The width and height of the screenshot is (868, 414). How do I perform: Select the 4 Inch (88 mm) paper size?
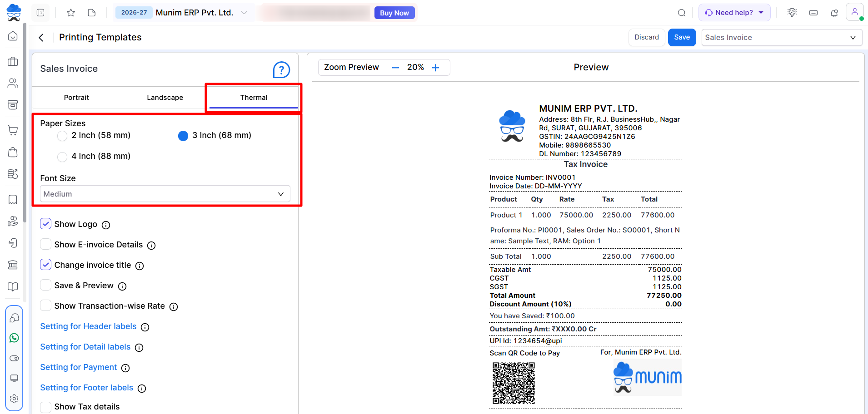point(62,157)
